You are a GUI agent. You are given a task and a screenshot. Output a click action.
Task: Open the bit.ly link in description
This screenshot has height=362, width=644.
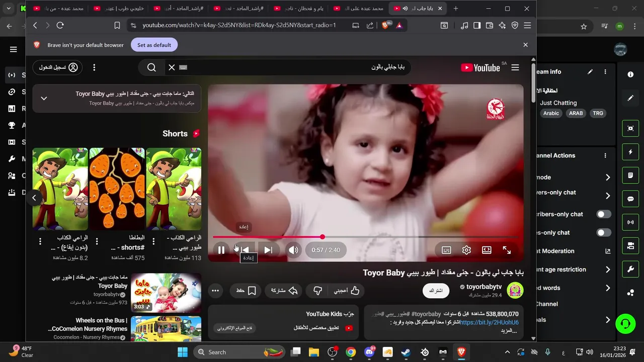[x=489, y=322]
